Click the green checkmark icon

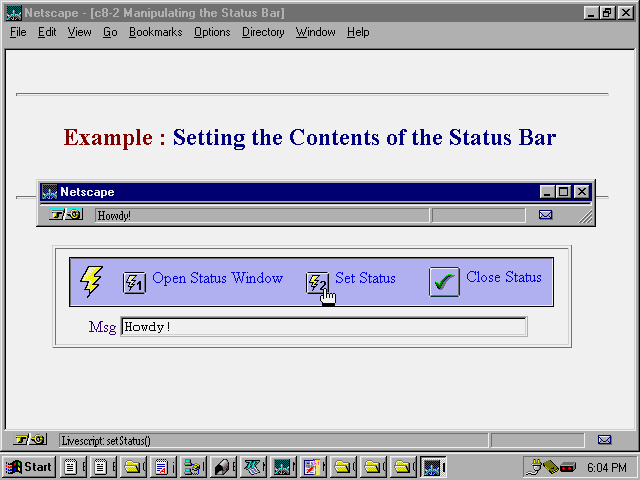[x=444, y=282]
